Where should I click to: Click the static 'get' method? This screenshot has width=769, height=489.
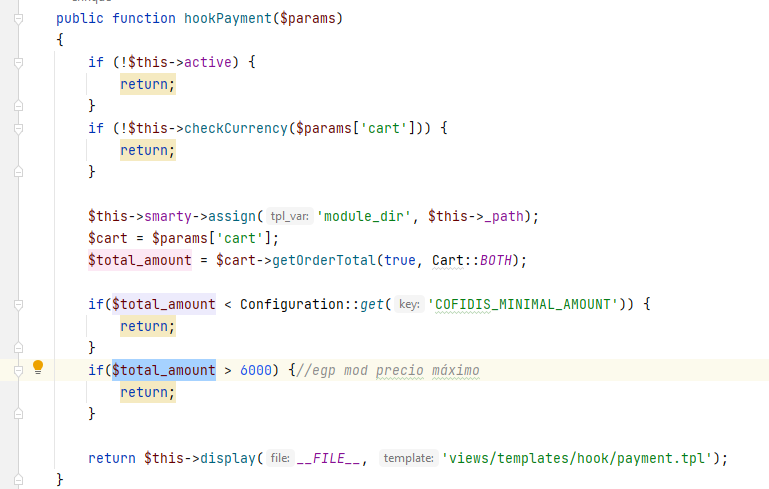coord(372,305)
